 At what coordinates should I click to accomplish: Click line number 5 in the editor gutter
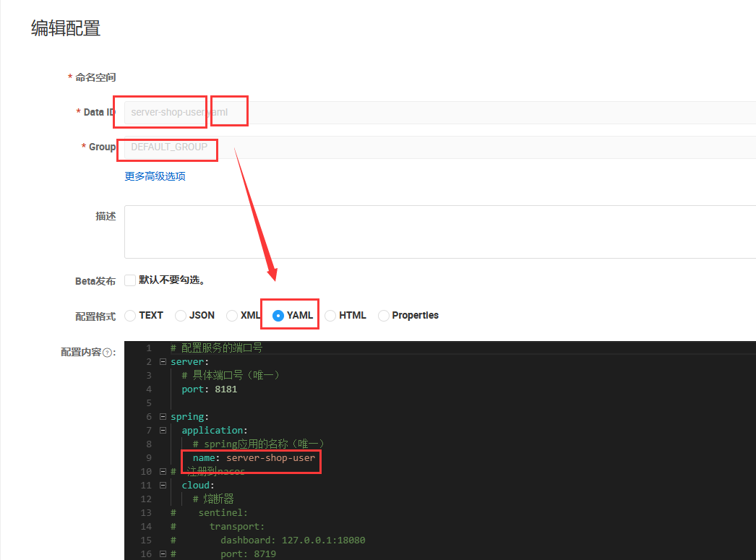[148, 403]
